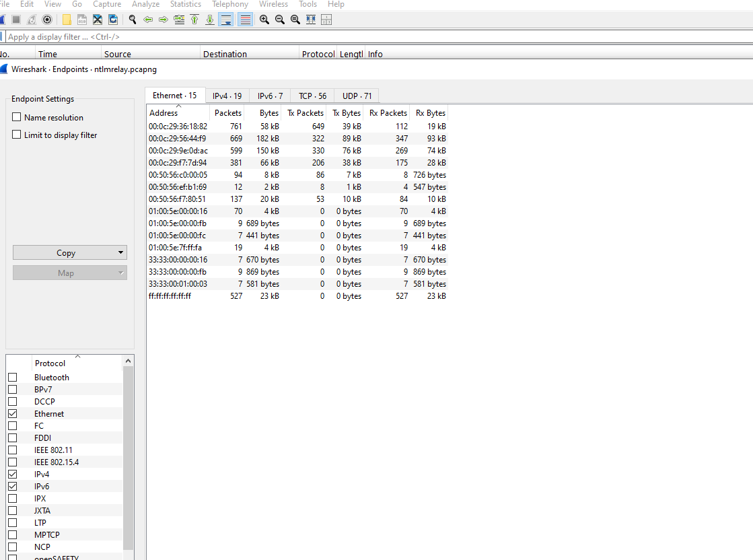Open the Copy dropdown arrow
Screen dimensions: 753x560
point(120,252)
